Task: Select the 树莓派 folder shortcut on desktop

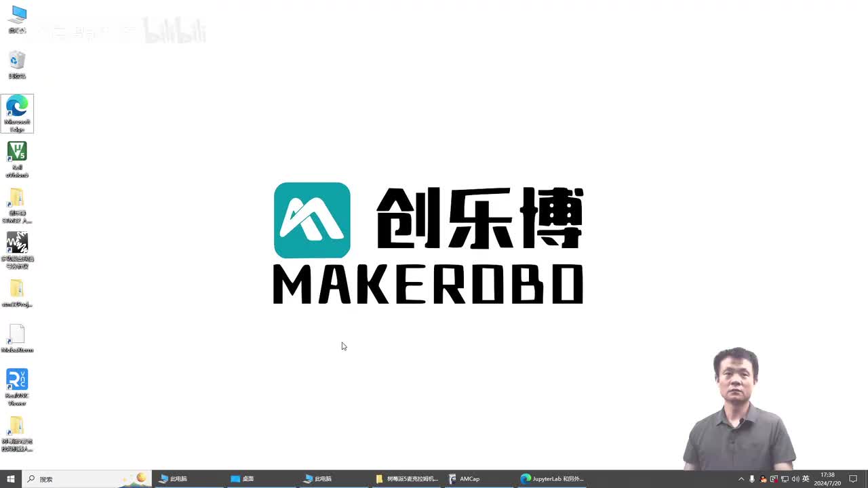Action: [17, 434]
